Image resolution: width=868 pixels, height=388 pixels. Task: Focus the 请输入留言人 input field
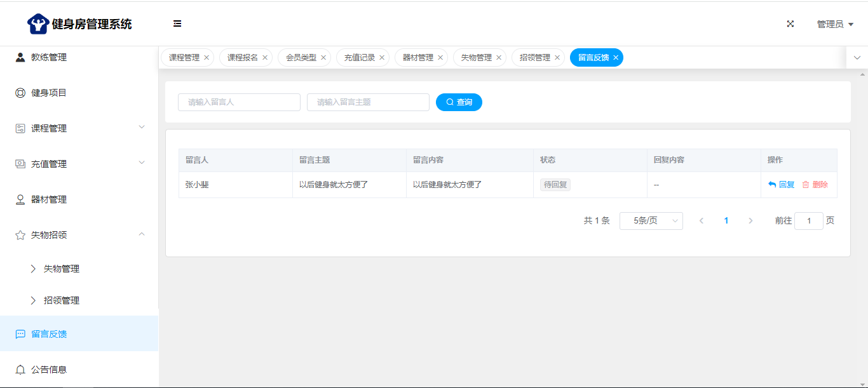pos(239,102)
